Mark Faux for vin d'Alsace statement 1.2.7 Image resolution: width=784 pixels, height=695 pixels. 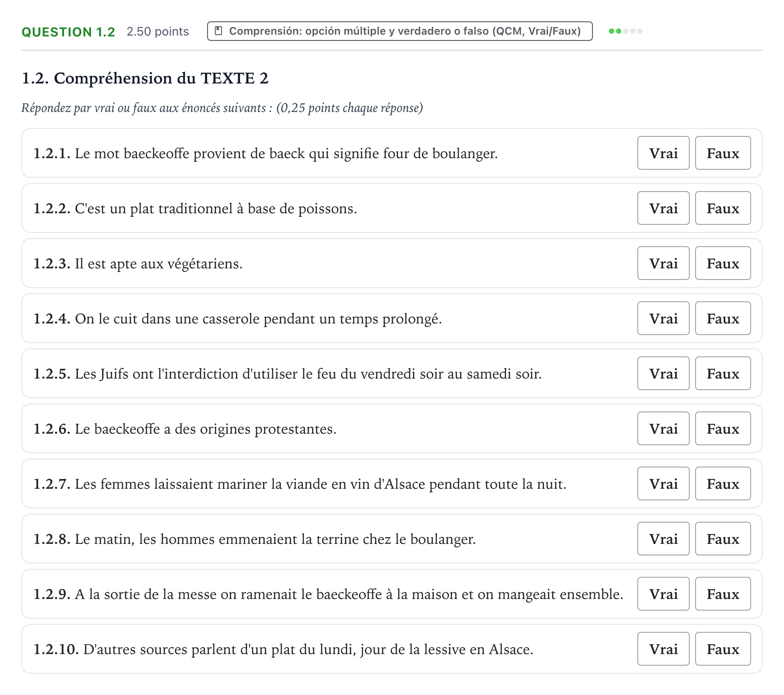pos(723,483)
